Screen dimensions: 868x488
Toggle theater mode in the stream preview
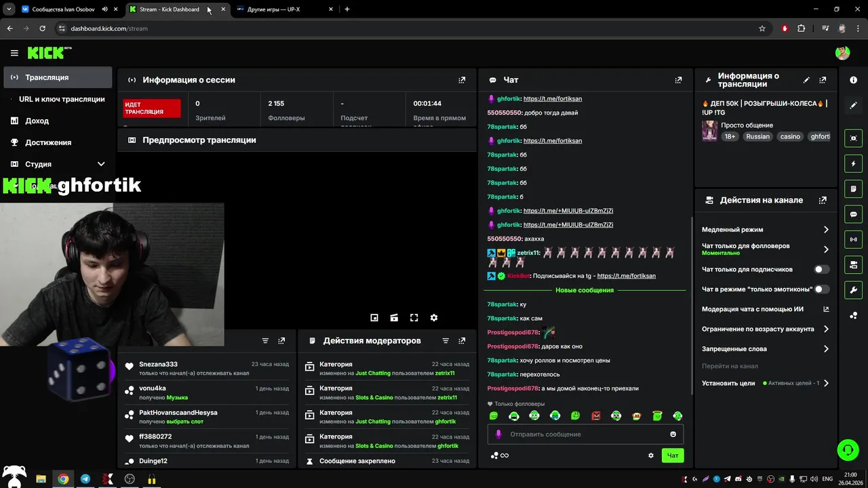coord(394,318)
